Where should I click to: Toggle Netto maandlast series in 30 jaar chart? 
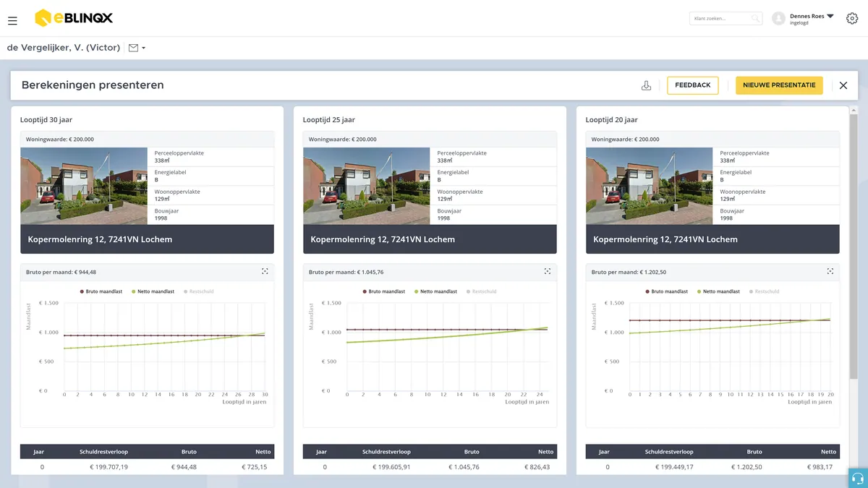(153, 291)
